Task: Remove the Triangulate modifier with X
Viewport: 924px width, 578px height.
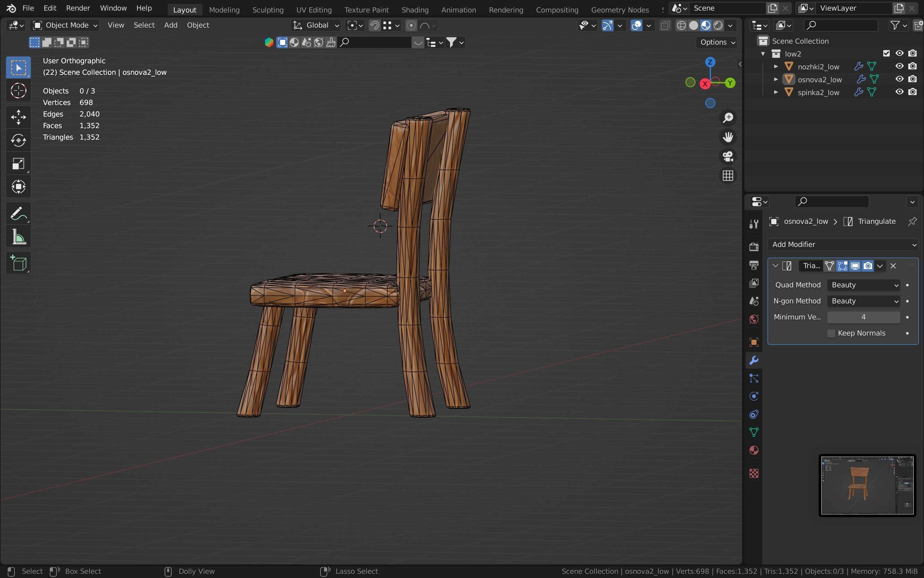Action: [x=893, y=266]
